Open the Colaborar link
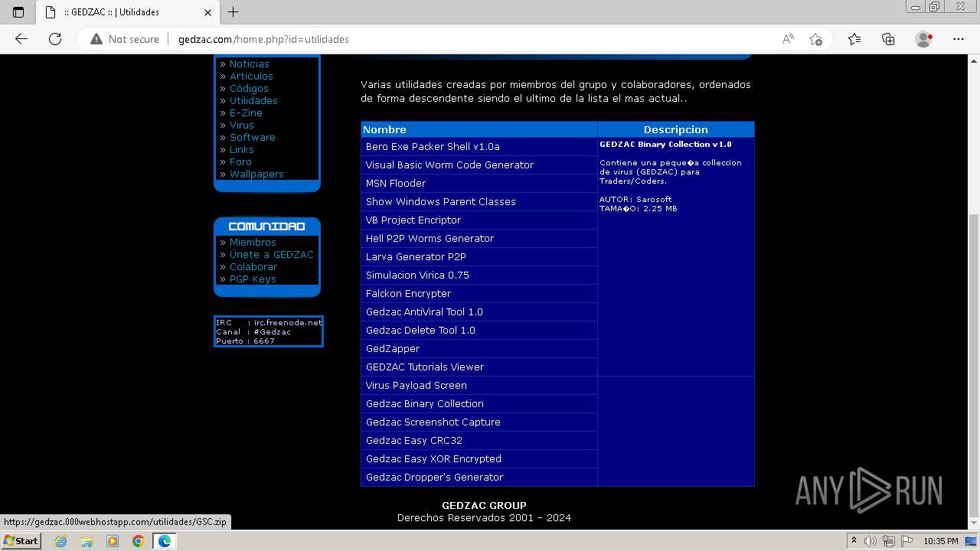 [x=253, y=266]
